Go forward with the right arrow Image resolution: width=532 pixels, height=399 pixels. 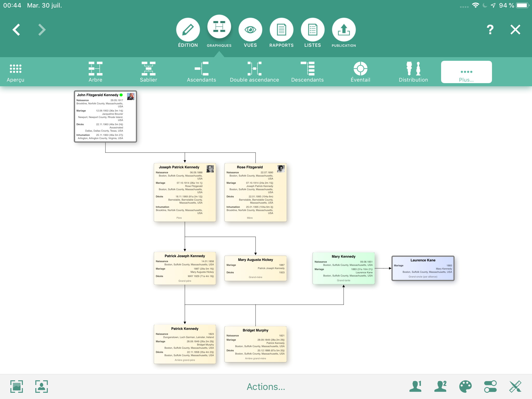point(42,30)
